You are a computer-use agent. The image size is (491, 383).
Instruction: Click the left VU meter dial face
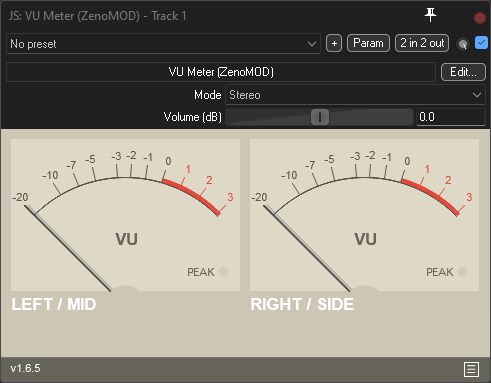(125, 215)
